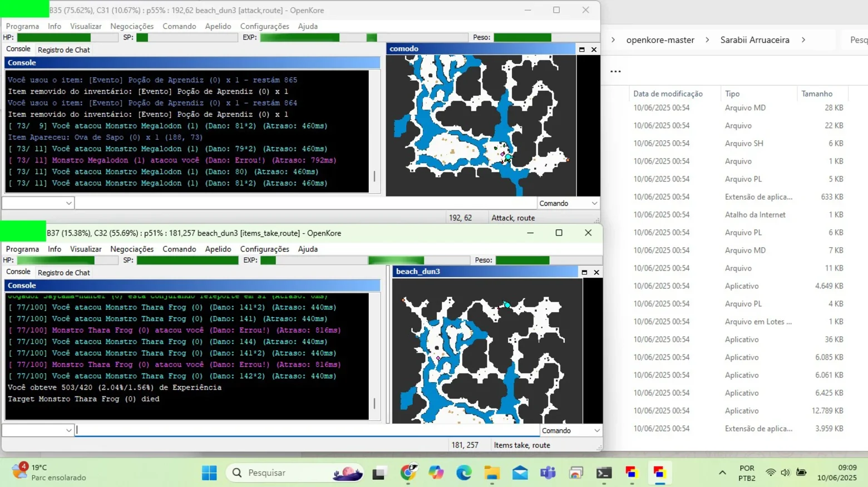Screen dimensions: 868x487
Task: Expand the Comando dropdown in bottom window
Action: [x=571, y=431]
